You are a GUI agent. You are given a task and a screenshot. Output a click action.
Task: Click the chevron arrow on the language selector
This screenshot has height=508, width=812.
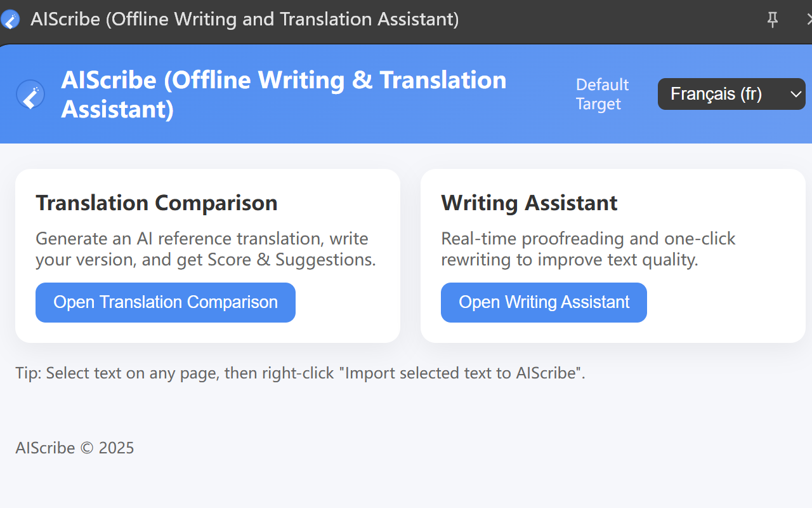coord(796,95)
